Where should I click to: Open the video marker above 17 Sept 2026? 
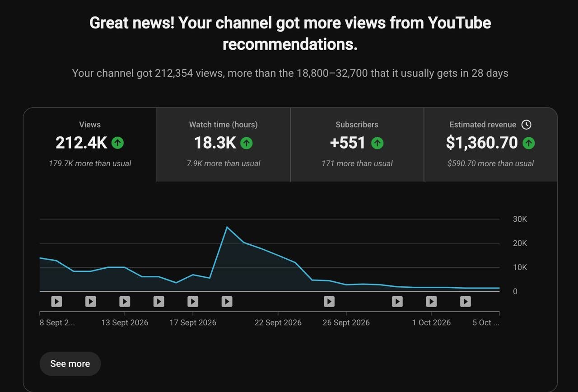coord(193,301)
